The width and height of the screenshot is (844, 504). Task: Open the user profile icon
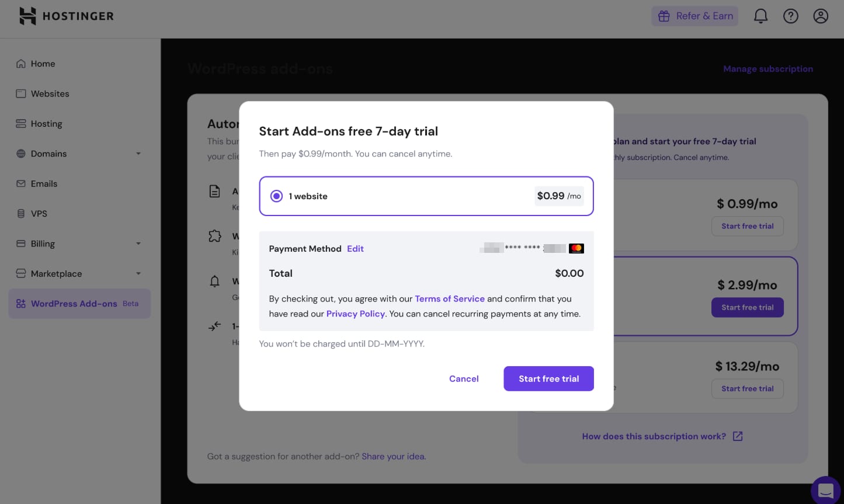(x=821, y=16)
